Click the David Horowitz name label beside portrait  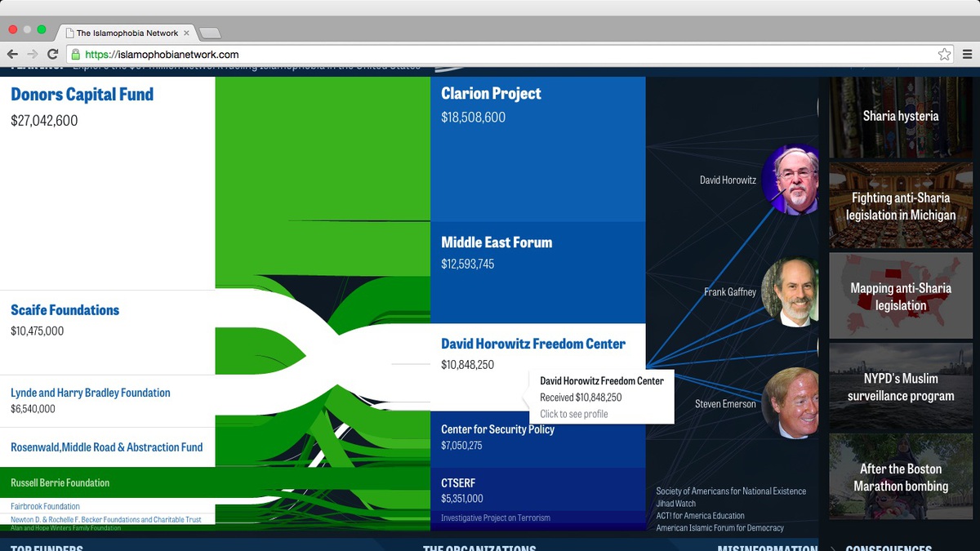click(x=728, y=180)
